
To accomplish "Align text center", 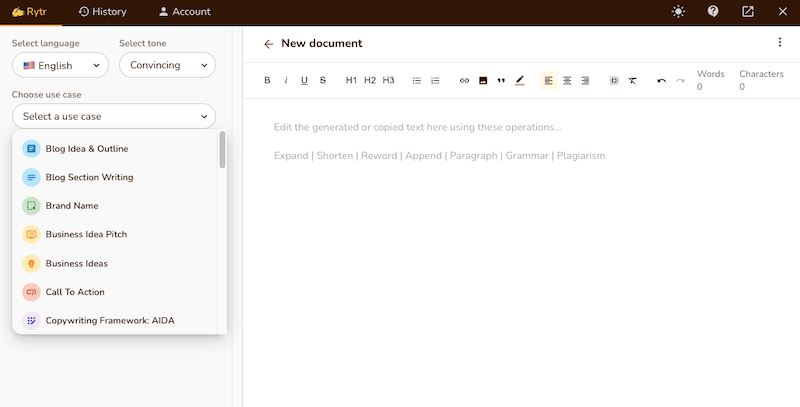I will click(x=567, y=81).
